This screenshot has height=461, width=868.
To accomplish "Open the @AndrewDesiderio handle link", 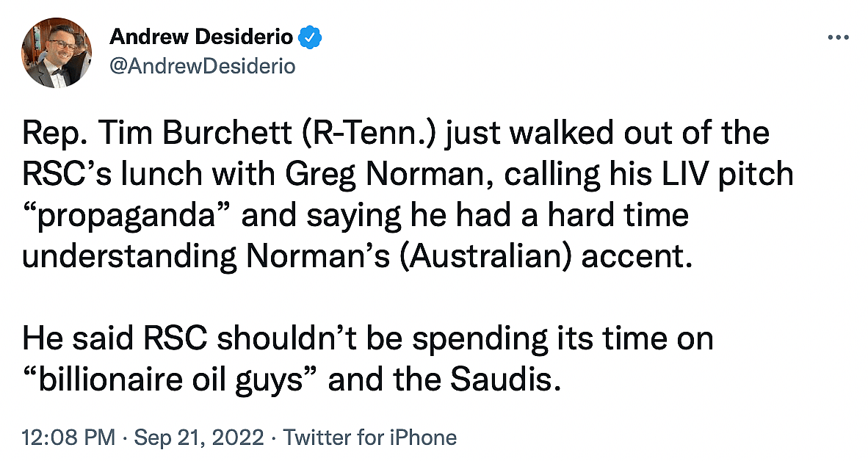I will 202,66.
